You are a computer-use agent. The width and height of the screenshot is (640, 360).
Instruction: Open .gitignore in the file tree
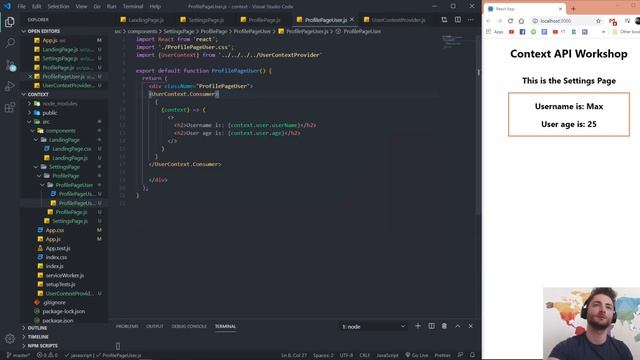coord(54,302)
